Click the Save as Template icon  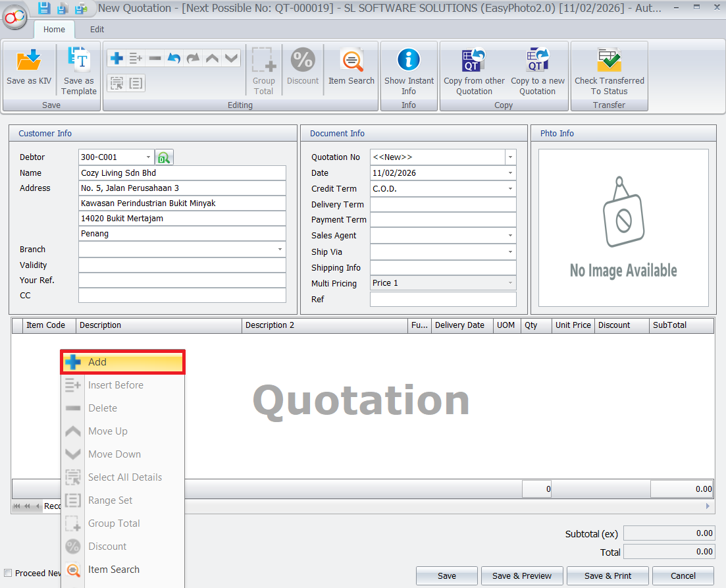(x=79, y=62)
